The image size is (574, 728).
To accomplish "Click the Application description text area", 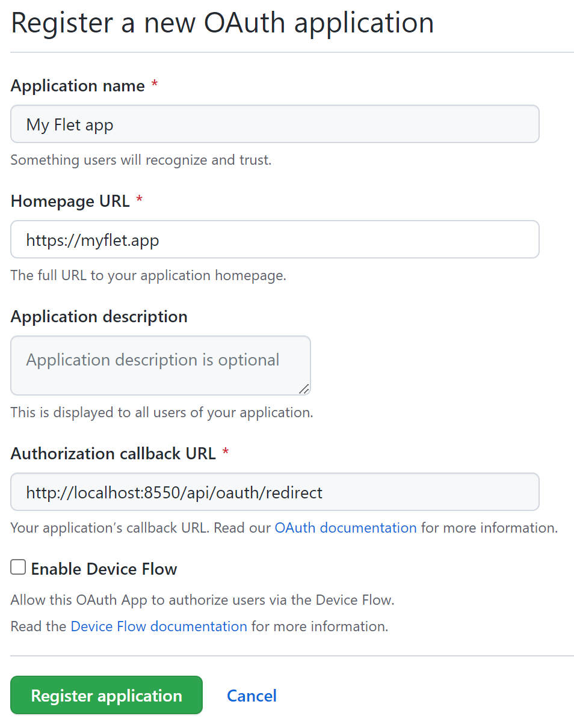I will (x=160, y=366).
